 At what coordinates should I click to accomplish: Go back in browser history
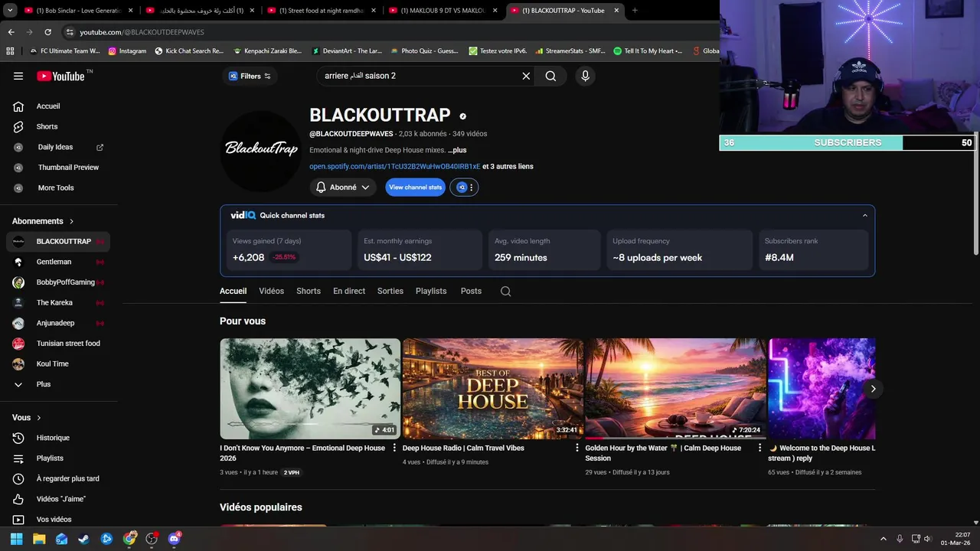(x=11, y=32)
